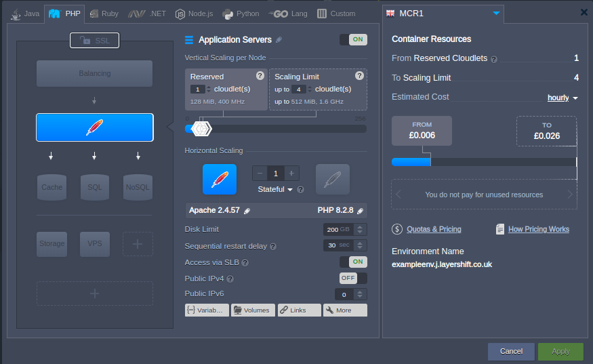The image size is (593, 364).
Task: Adjust the Disk Limit stepper arrows
Action: pos(360,229)
